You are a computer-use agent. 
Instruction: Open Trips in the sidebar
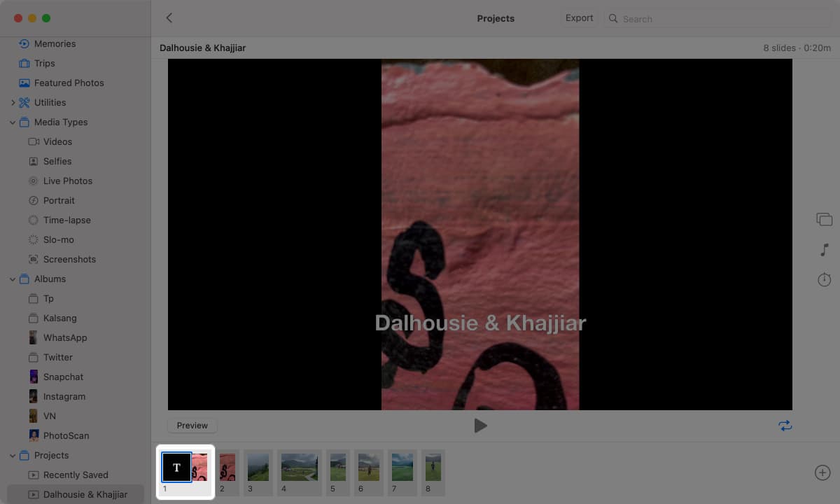[44, 63]
